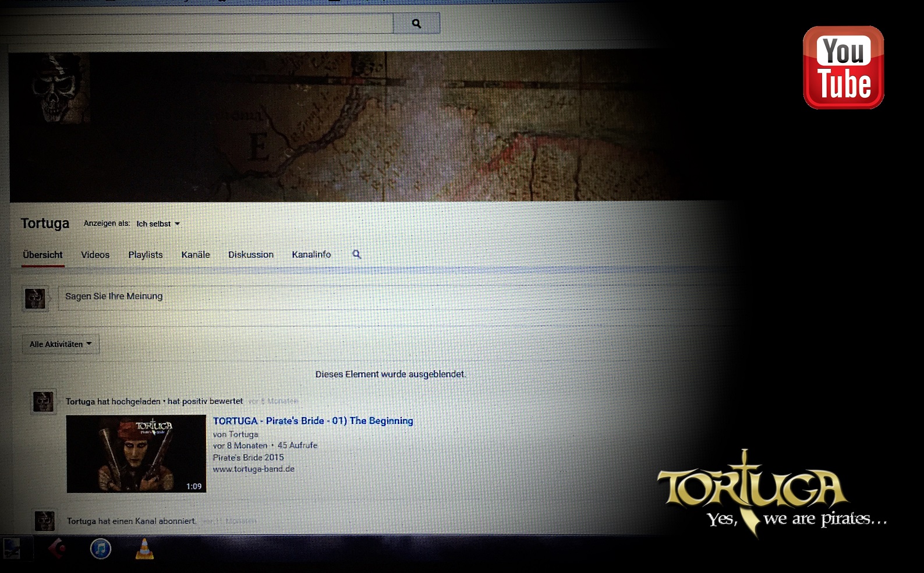Click the search magnifier button at top
This screenshot has width=924, height=573.
pos(416,23)
